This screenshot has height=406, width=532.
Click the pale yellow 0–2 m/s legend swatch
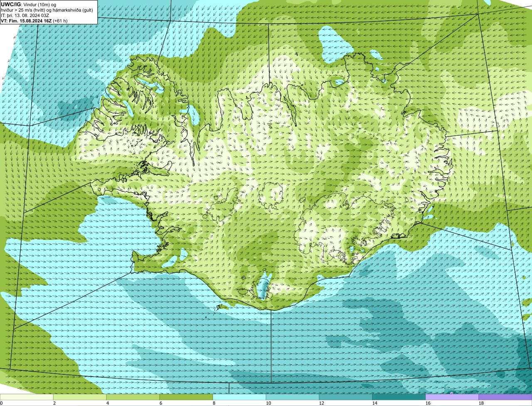tap(27, 397)
